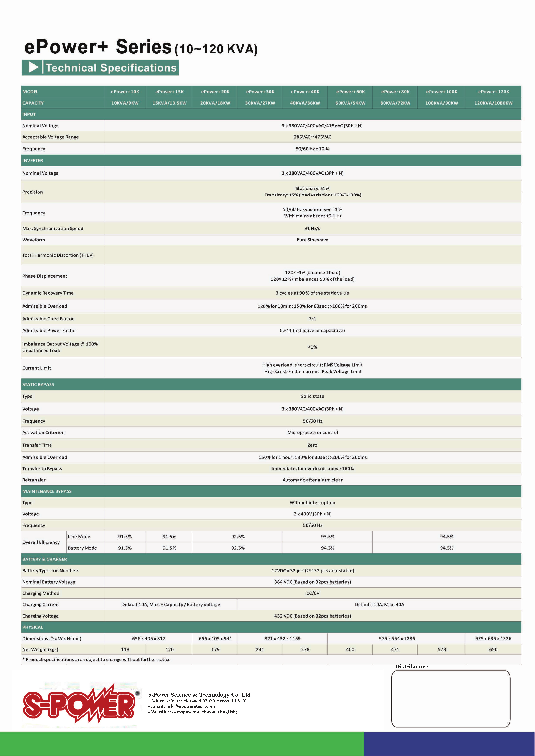Screen dimensions: 535x756
Task: Click the 120% for 10min inverter overload value
Action: pos(312,306)
